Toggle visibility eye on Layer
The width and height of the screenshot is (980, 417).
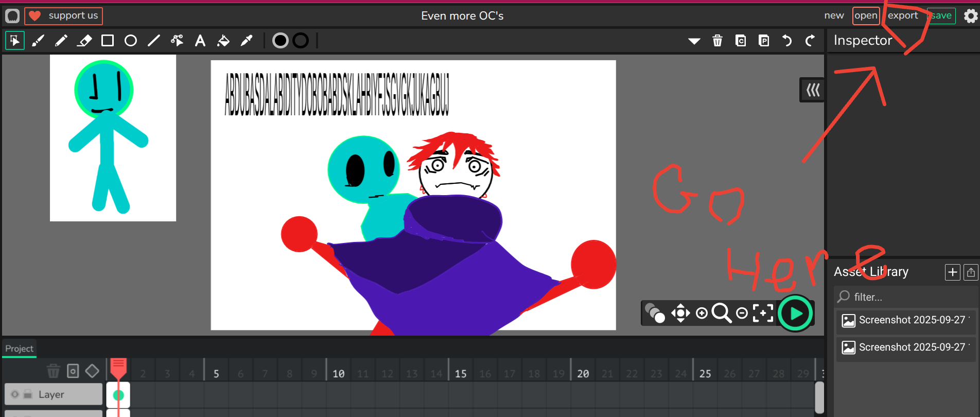[x=15, y=394]
